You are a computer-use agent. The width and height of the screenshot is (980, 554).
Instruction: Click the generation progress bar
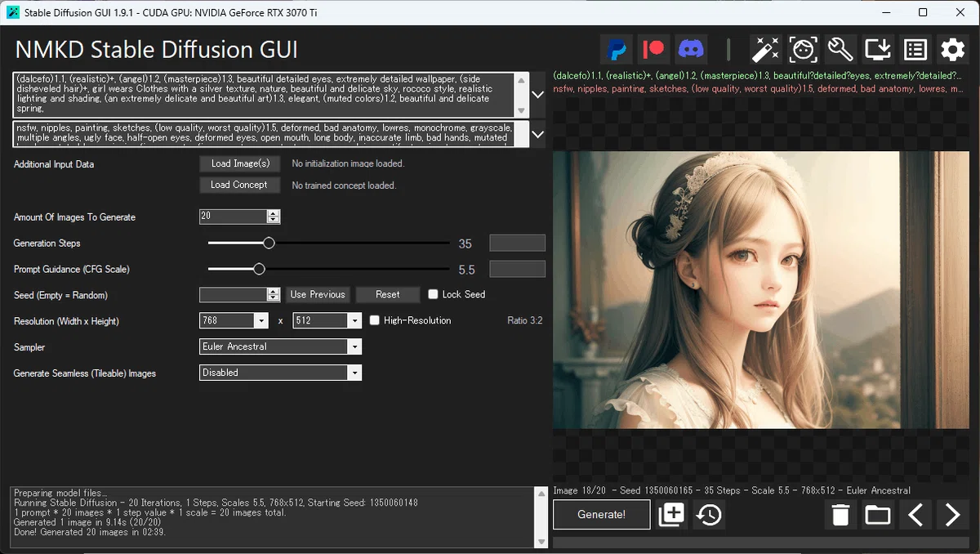coord(760,542)
